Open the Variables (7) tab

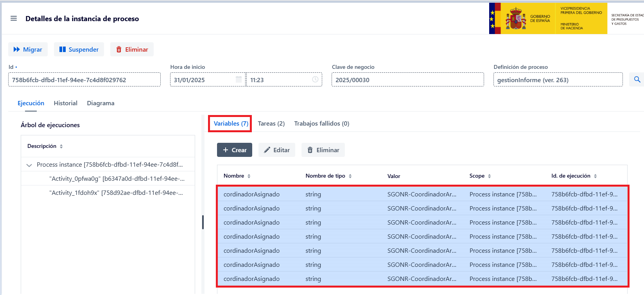tap(231, 123)
